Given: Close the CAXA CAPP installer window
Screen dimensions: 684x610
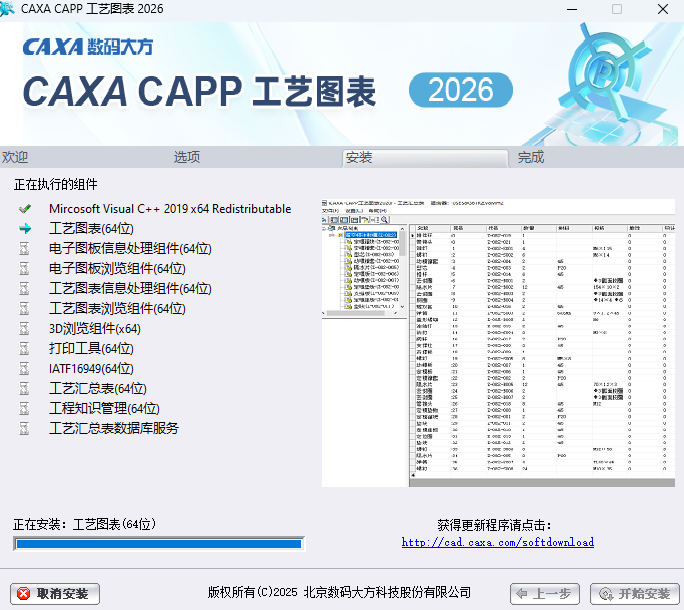Looking at the screenshot, I should (663, 9).
